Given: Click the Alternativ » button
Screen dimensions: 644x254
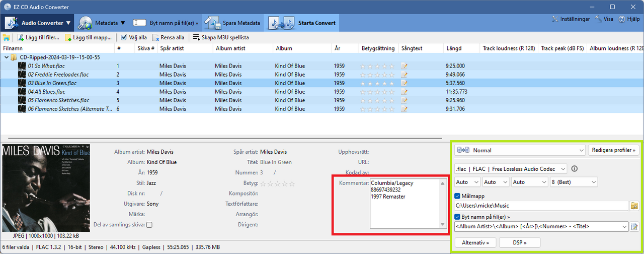Looking at the screenshot, I should coord(475,242).
